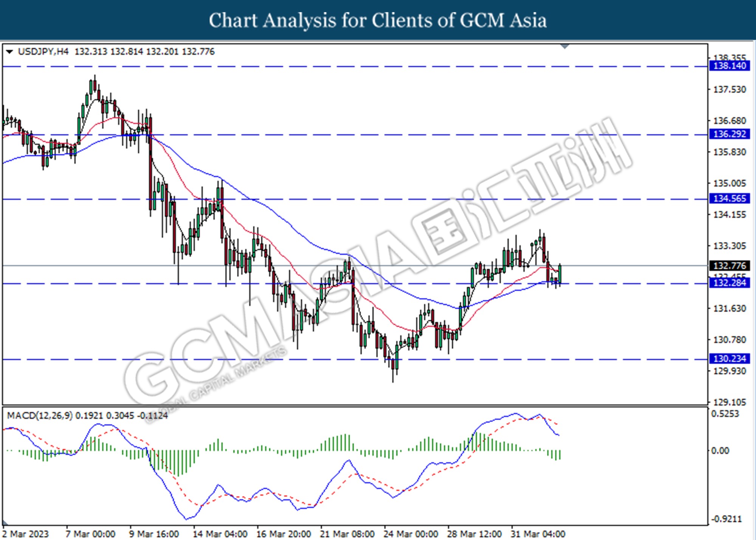Image resolution: width=756 pixels, height=540 pixels.
Task: Click the 131.630 price axis value
Action: [x=730, y=309]
